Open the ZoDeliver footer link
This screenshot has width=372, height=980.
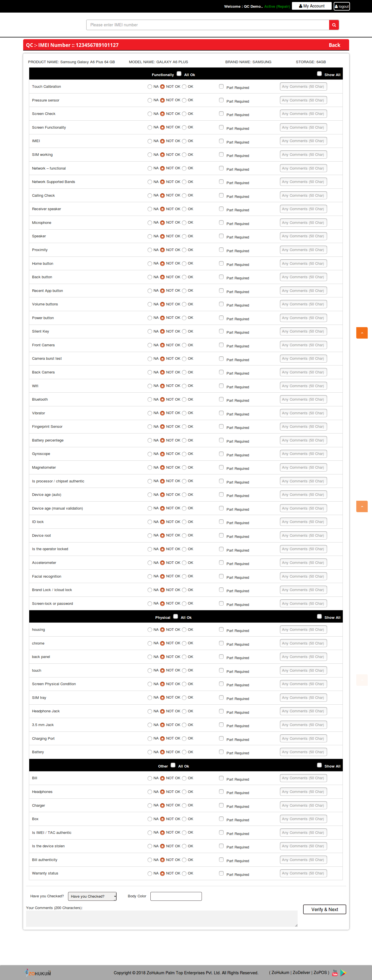[x=301, y=972]
